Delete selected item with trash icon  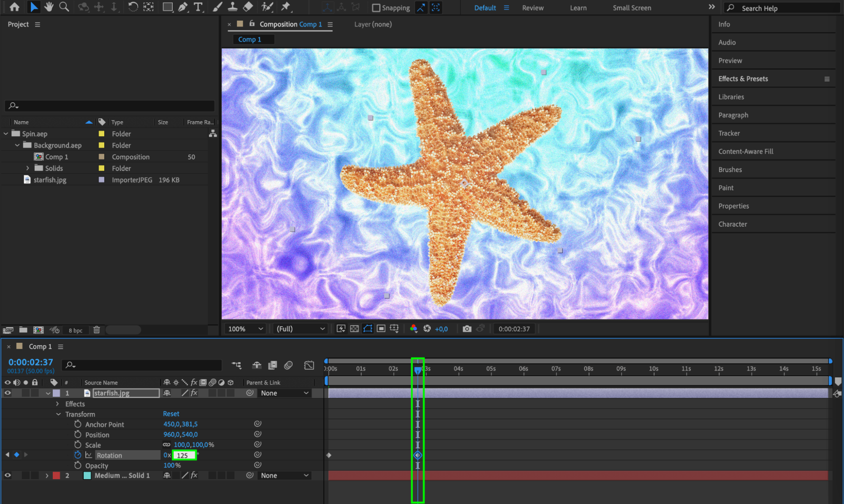(97, 330)
